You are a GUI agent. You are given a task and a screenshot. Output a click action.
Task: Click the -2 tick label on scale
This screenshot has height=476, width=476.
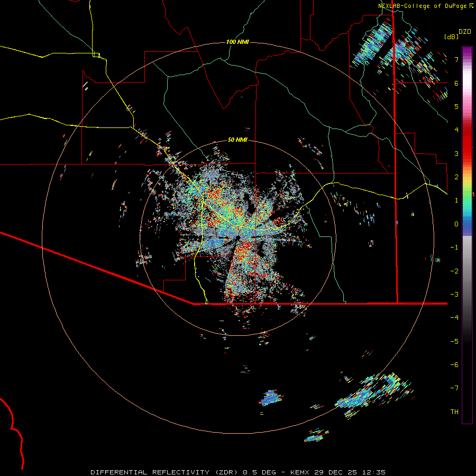click(454, 271)
